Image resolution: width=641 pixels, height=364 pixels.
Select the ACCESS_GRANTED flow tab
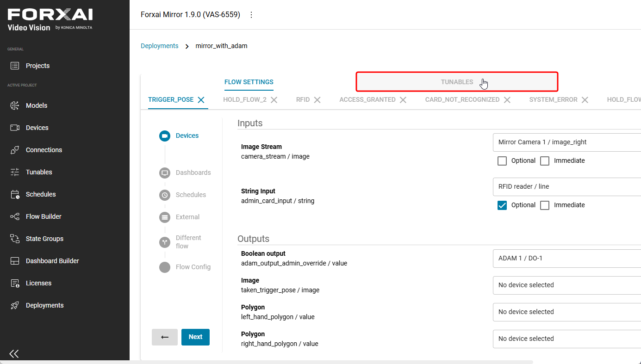(367, 99)
